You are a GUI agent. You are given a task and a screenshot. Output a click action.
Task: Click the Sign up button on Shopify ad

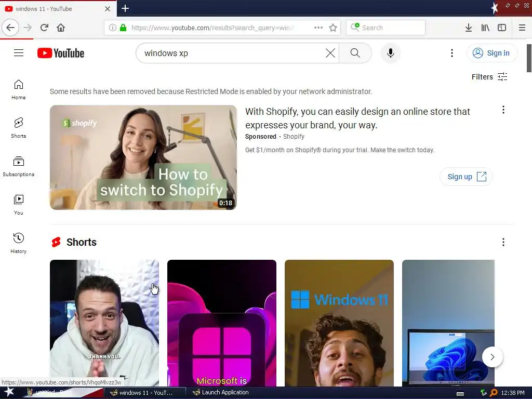(466, 177)
